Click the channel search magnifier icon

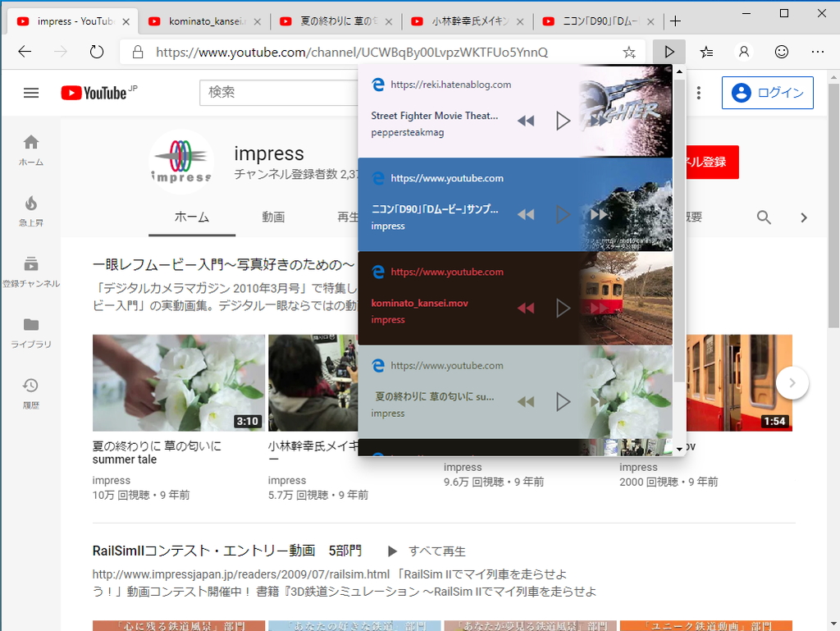click(x=764, y=217)
